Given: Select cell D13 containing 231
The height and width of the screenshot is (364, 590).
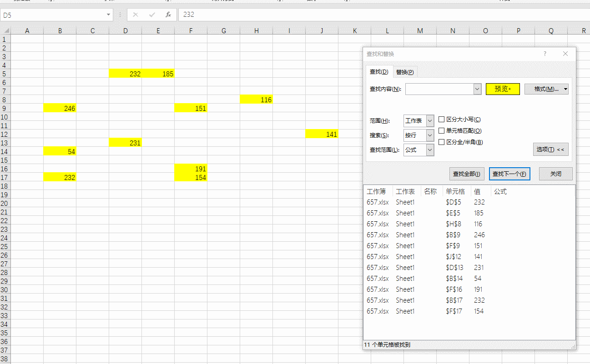Looking at the screenshot, I should [x=126, y=143].
